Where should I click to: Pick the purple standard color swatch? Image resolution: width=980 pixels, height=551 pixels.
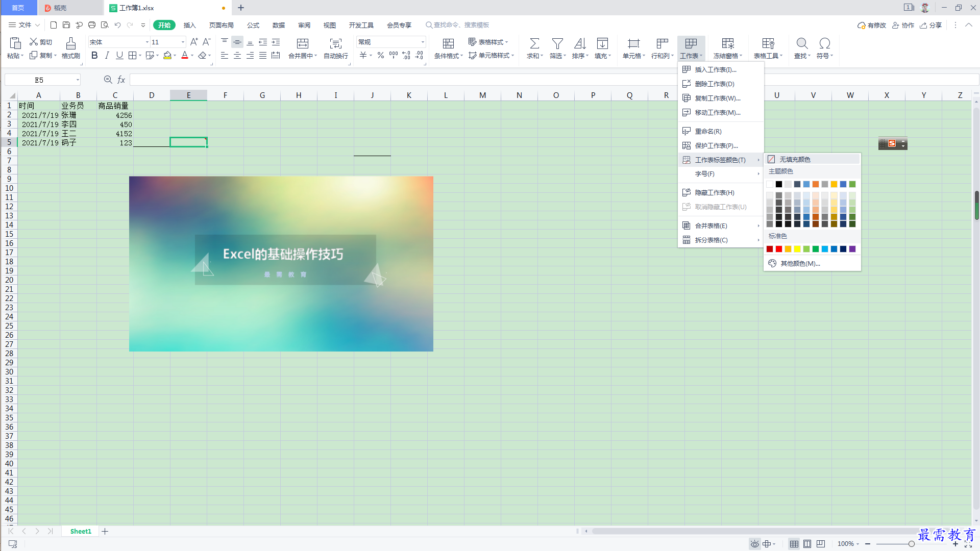tap(852, 249)
